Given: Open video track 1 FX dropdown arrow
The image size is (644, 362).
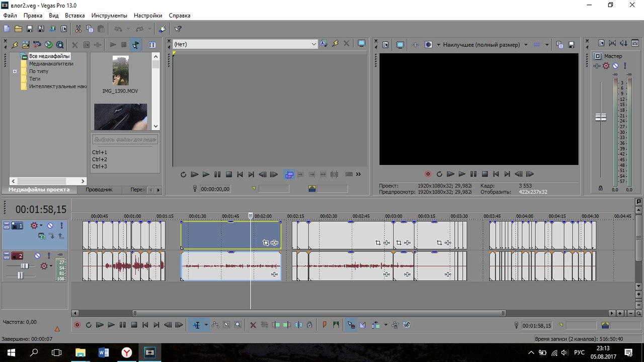Looking at the screenshot, I should click(41, 225).
